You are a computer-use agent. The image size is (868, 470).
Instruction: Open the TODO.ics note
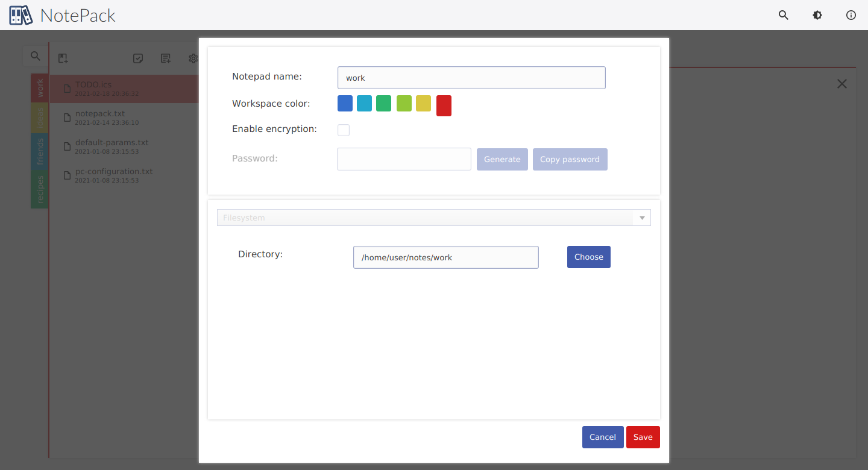(x=124, y=89)
